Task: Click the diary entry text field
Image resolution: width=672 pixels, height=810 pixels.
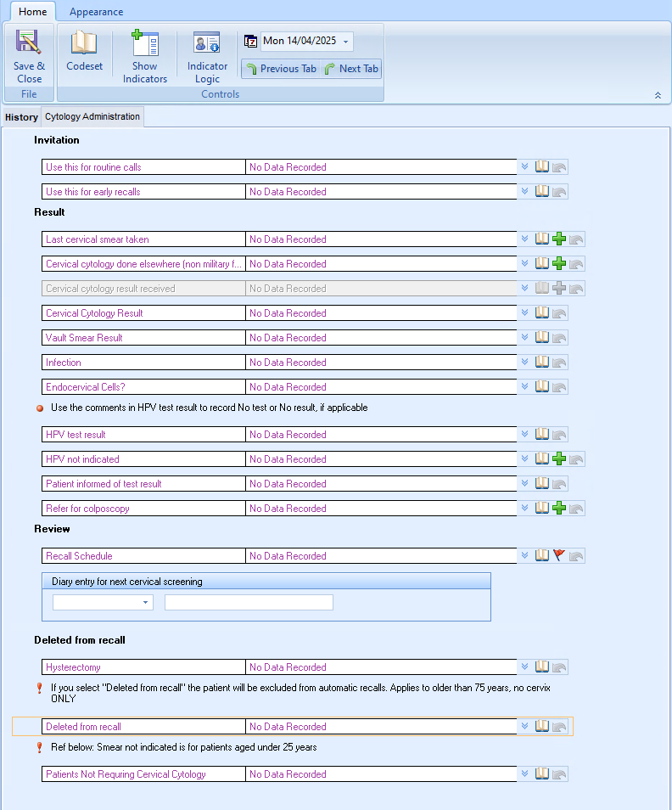Action: [249, 602]
